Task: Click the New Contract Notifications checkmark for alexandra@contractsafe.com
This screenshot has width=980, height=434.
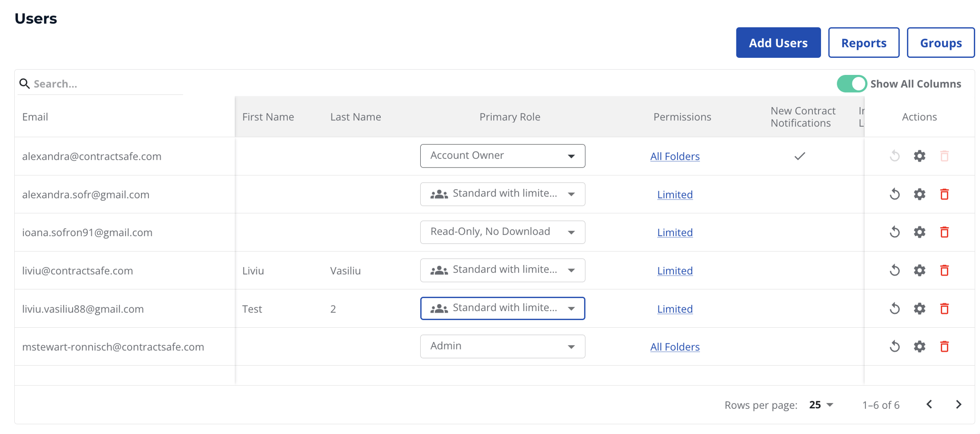Action: coord(799,156)
